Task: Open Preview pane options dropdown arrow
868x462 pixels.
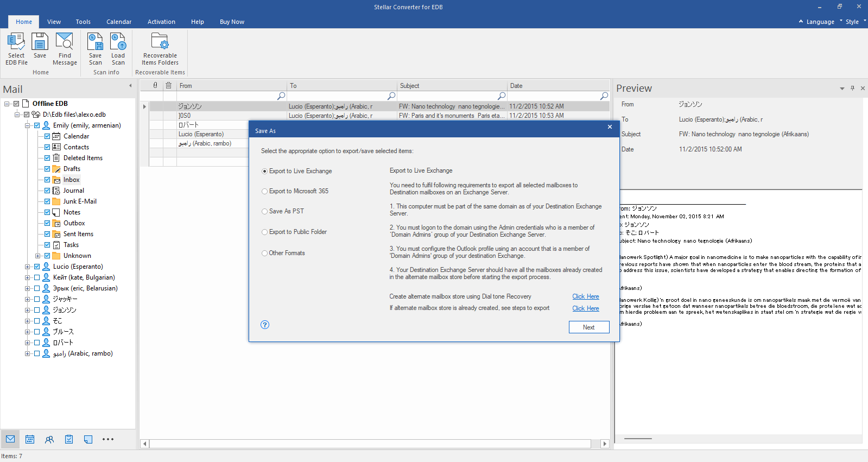Action: [842, 88]
